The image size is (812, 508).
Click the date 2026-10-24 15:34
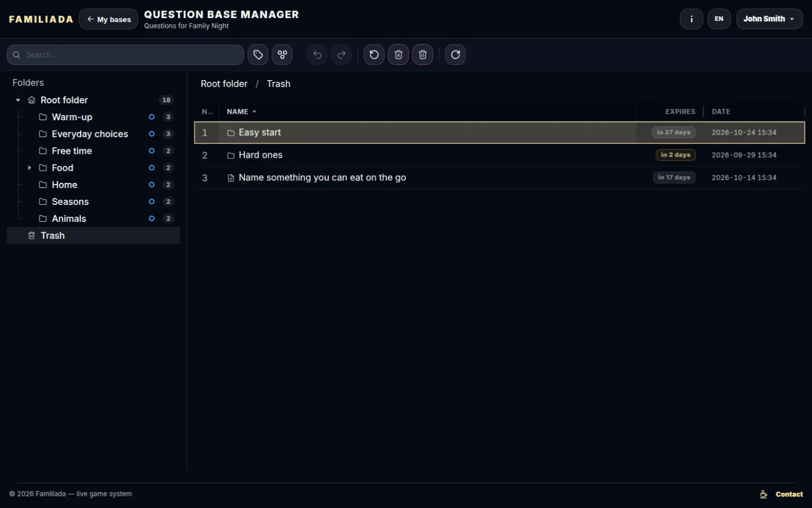(744, 132)
